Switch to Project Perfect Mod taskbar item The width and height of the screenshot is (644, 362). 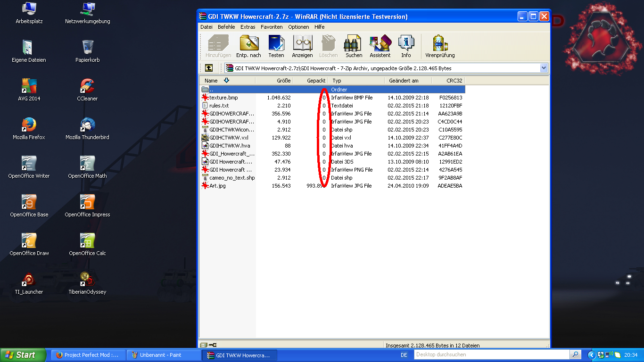click(x=89, y=355)
